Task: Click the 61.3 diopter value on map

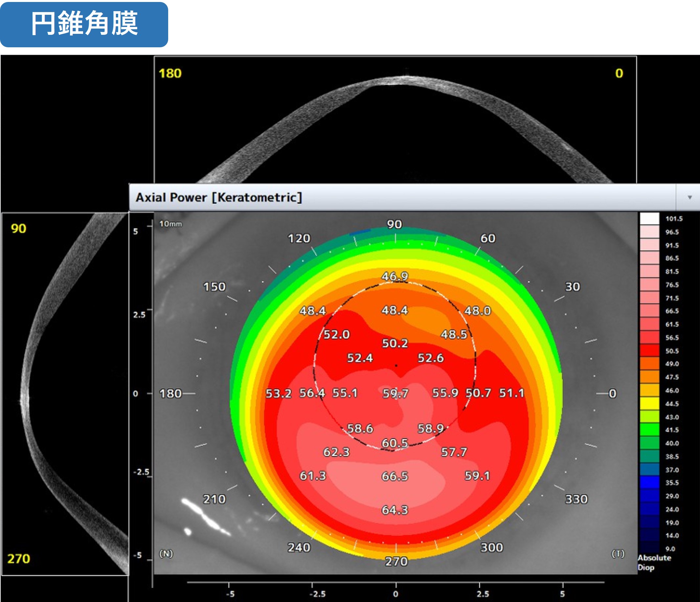Action: click(x=312, y=476)
